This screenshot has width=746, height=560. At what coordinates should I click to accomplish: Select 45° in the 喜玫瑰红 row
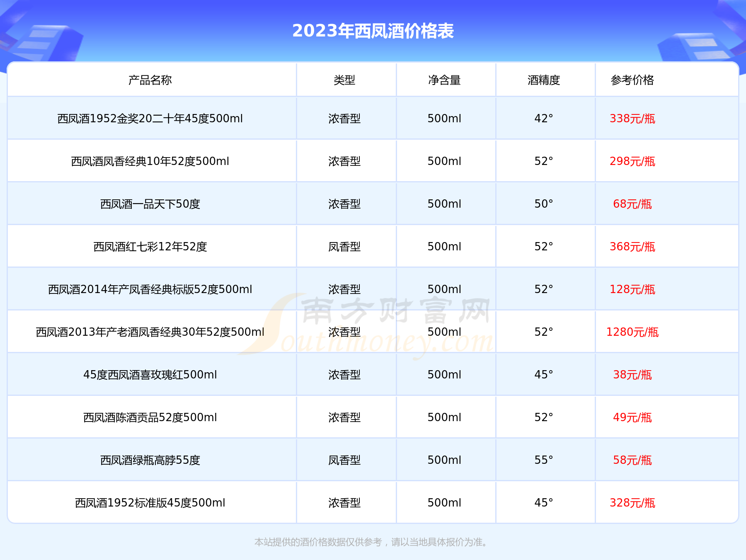[544, 375]
